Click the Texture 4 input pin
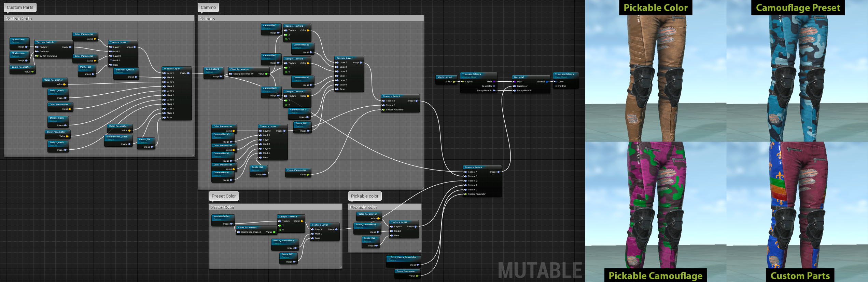 [465, 172]
